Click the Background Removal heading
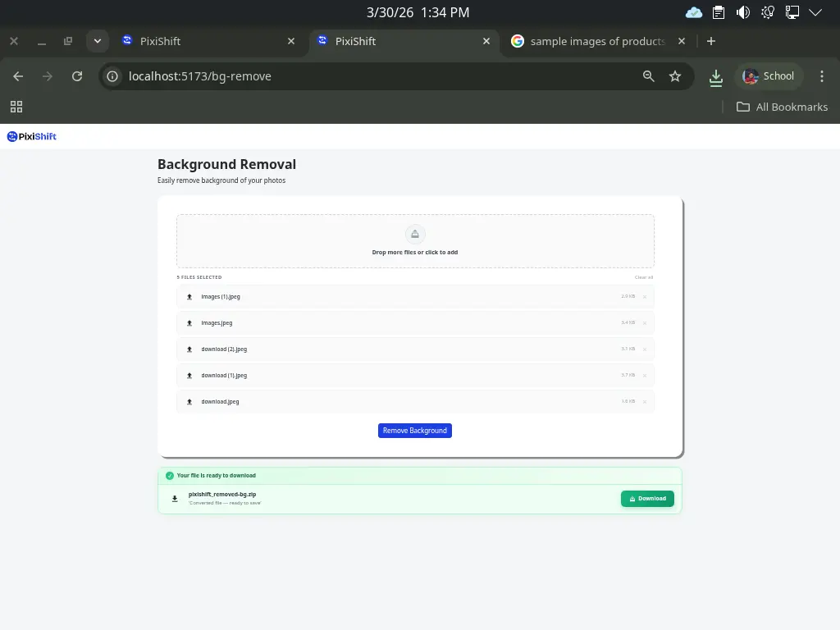The height and width of the screenshot is (630, 840). tap(226, 164)
